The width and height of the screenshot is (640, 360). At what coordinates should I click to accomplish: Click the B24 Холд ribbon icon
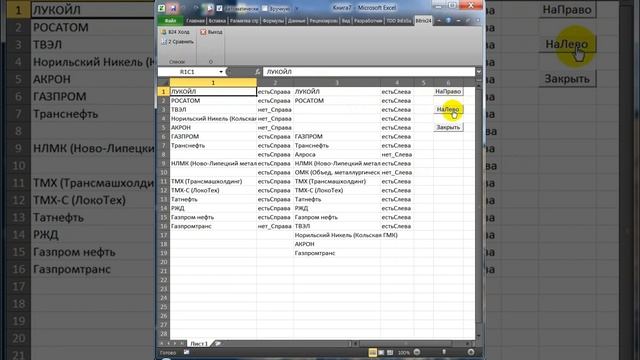(176, 32)
